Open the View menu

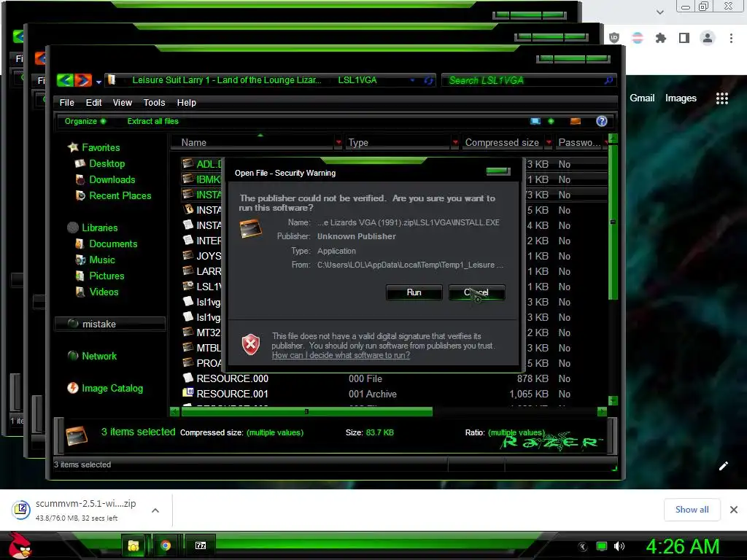pyautogui.click(x=122, y=102)
